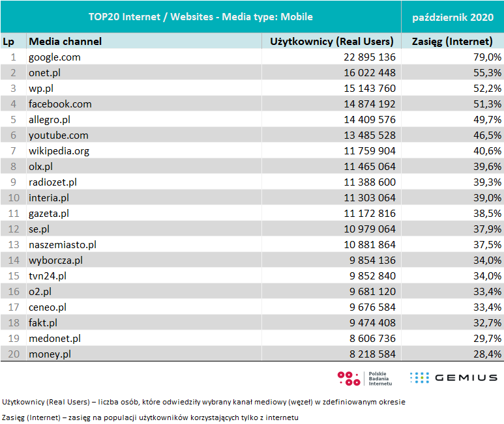Click youtube.com in the table
504x424 pixels.
pyautogui.click(x=58, y=135)
